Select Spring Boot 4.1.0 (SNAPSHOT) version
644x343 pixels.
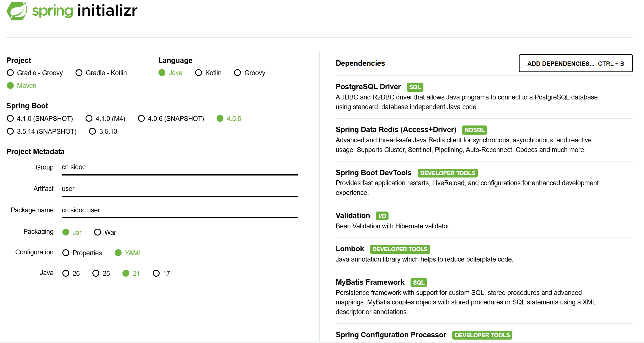(11, 118)
